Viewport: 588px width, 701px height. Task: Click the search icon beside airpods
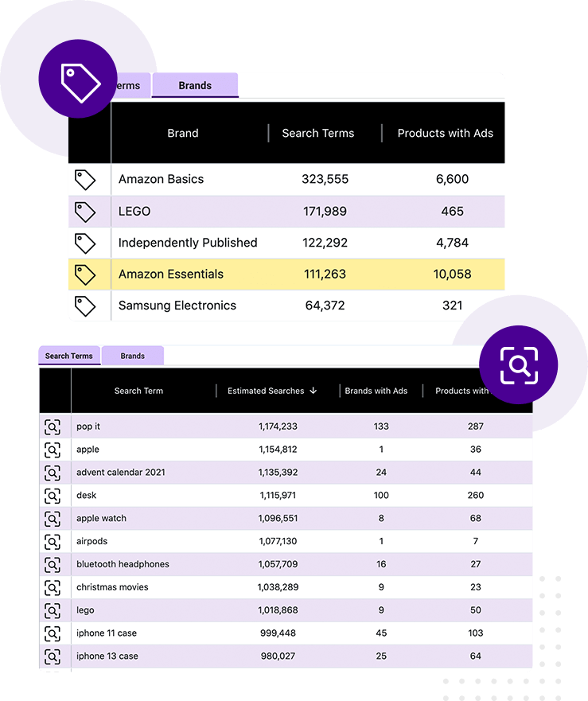click(x=53, y=542)
